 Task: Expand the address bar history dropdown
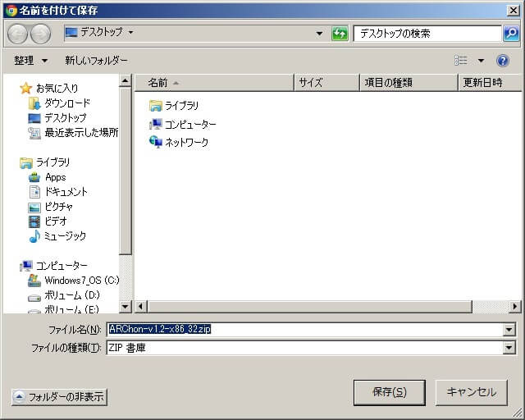[319, 33]
